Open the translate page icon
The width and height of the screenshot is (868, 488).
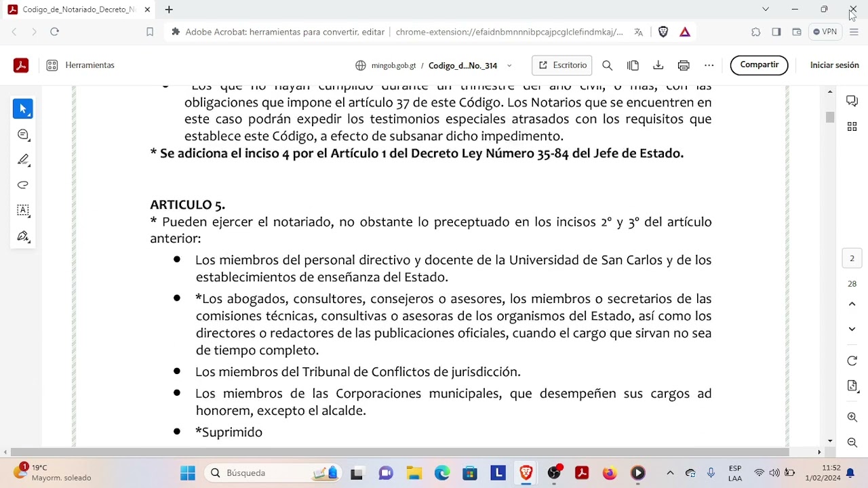[x=638, y=32]
